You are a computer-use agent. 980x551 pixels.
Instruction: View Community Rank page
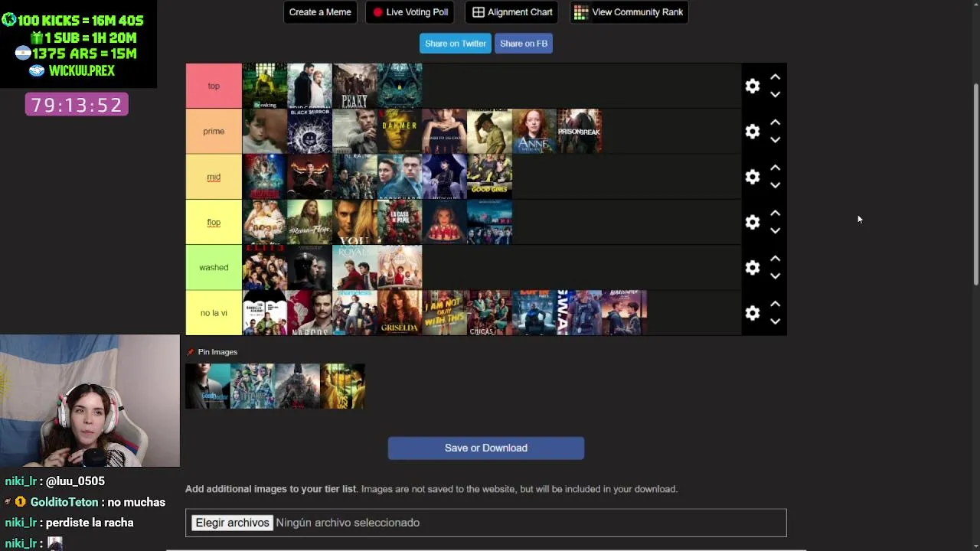[629, 12]
